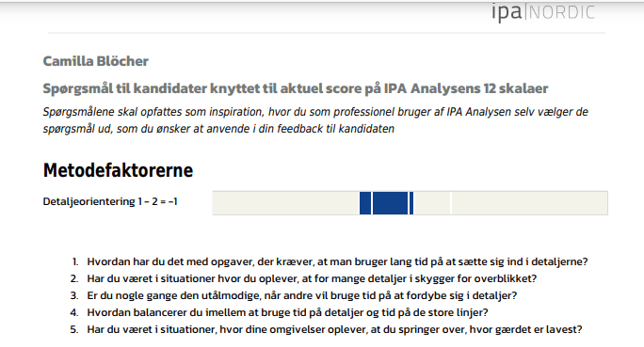644x347 pixels.
Task: Click the italic Spørgsmålene inspiration paragraph
Action: click(315, 120)
